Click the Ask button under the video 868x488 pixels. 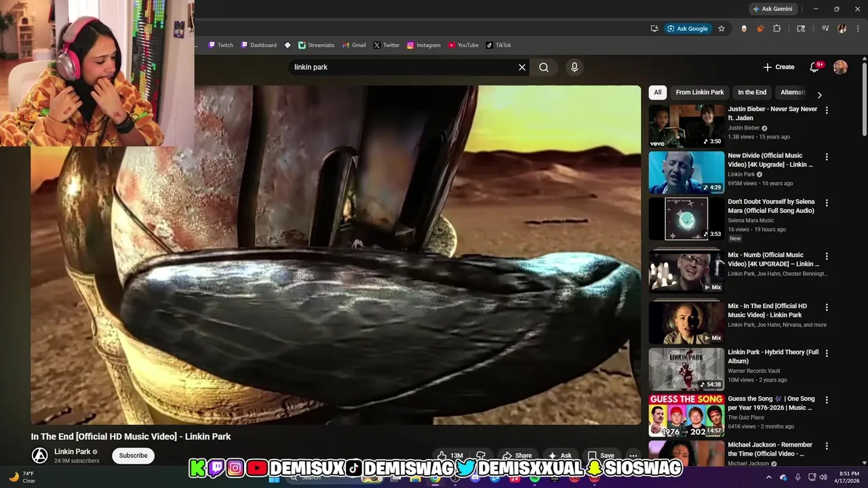560,455
